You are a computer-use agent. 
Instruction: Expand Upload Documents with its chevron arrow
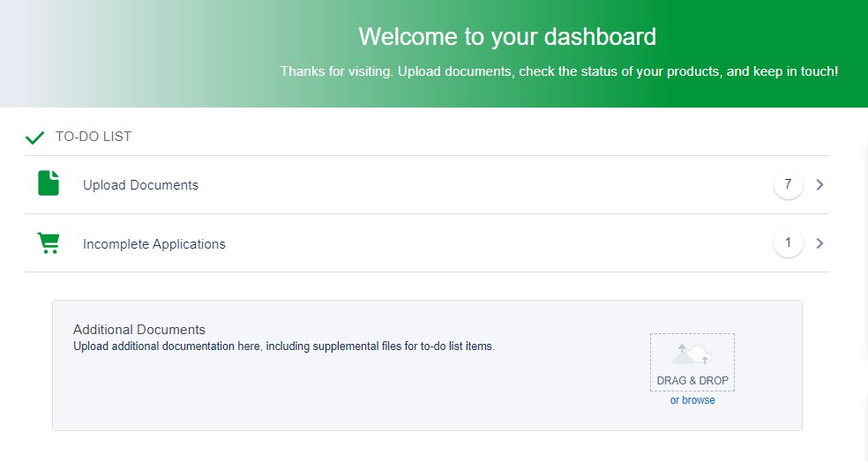pos(819,185)
